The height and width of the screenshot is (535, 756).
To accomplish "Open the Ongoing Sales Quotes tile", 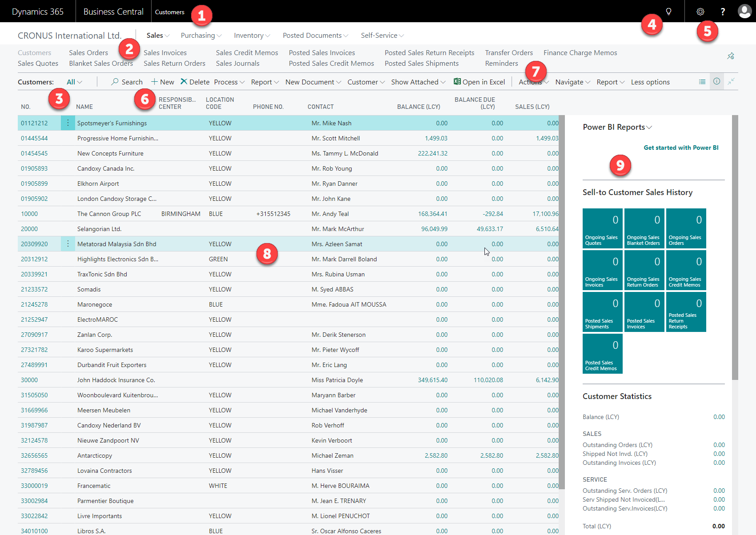I will [x=602, y=228].
